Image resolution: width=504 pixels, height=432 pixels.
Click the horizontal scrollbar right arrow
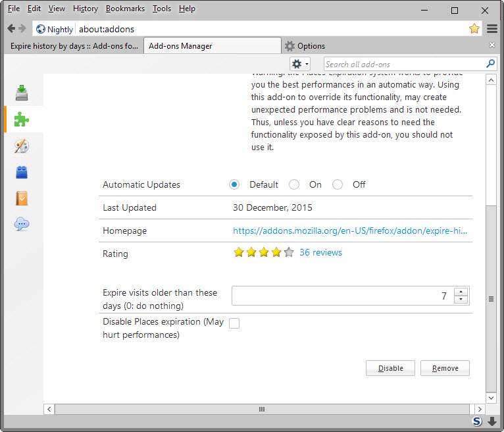click(480, 409)
